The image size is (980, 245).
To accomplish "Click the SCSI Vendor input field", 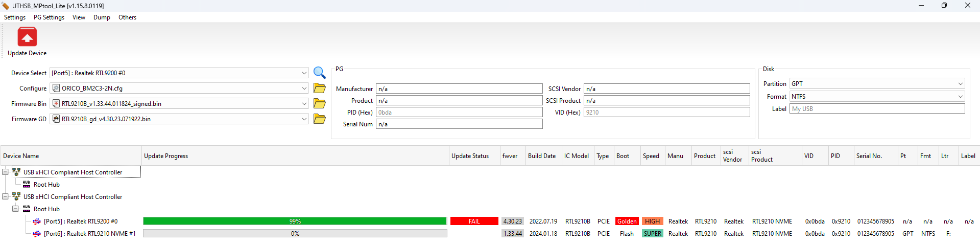I will 667,88.
